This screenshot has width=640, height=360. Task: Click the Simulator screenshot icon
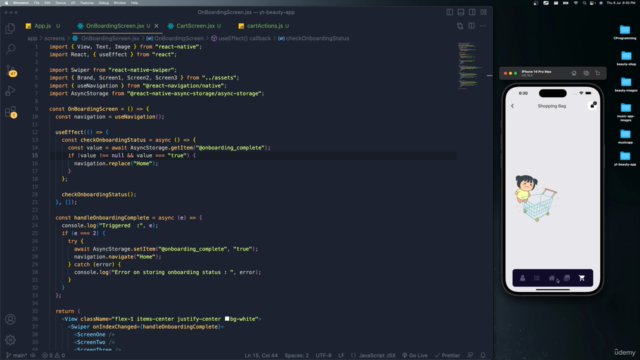point(586,73)
